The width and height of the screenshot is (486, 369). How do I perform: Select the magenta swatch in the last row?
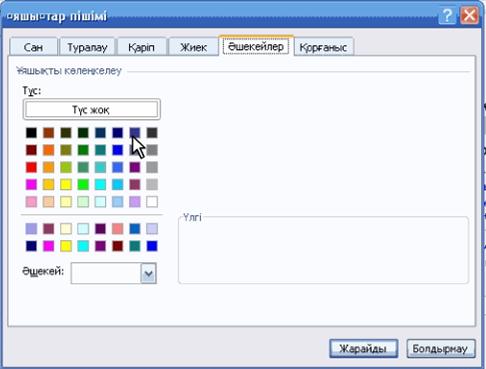coord(49,246)
